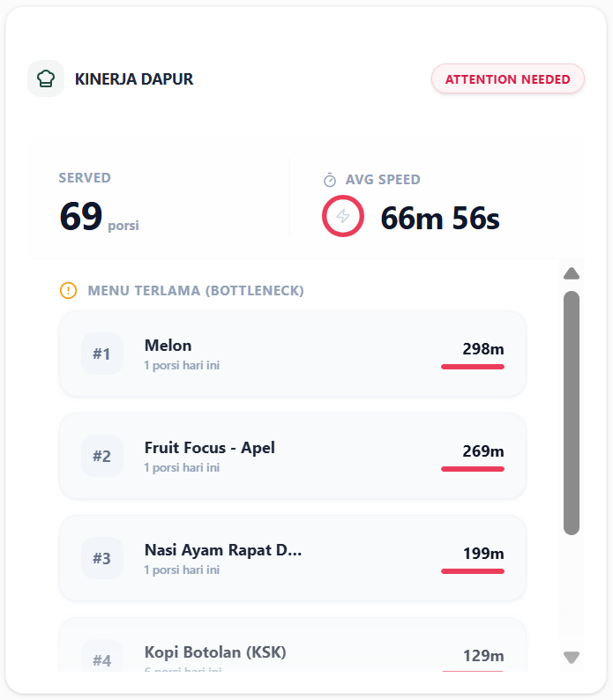Click the #3 rank badge
This screenshot has height=700, width=613.
pyautogui.click(x=101, y=558)
